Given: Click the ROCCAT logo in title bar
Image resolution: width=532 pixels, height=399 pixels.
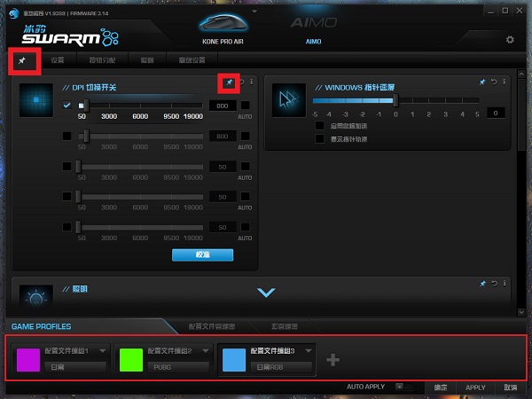Looking at the screenshot, I should 13,13.
